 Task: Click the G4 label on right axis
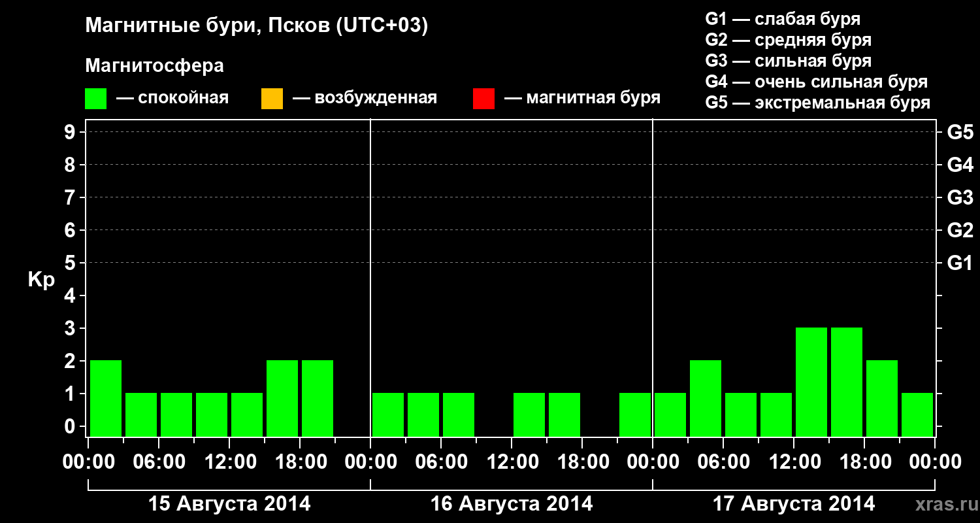tap(960, 165)
